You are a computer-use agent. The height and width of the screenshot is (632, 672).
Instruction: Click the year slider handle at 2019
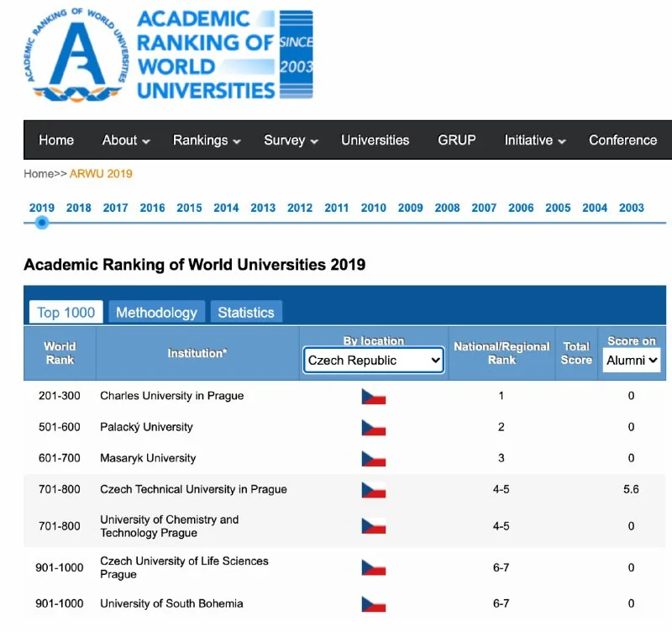[x=42, y=223]
